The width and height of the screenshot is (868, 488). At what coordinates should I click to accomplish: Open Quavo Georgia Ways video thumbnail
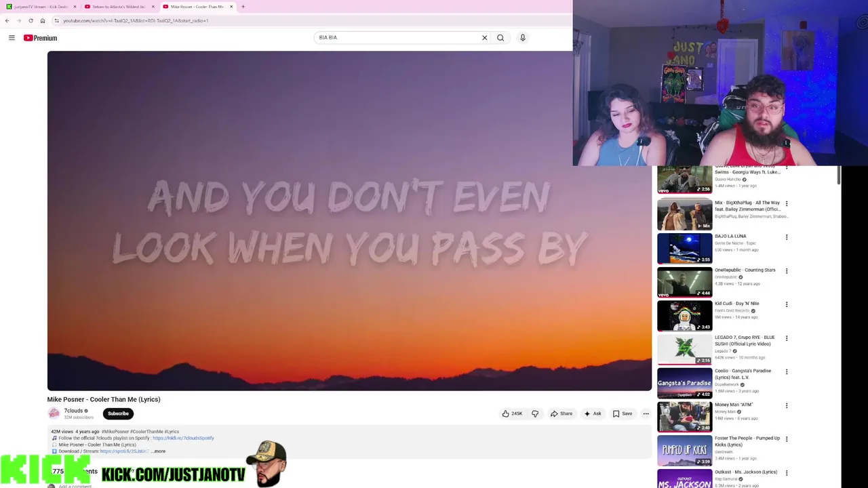[x=684, y=180]
